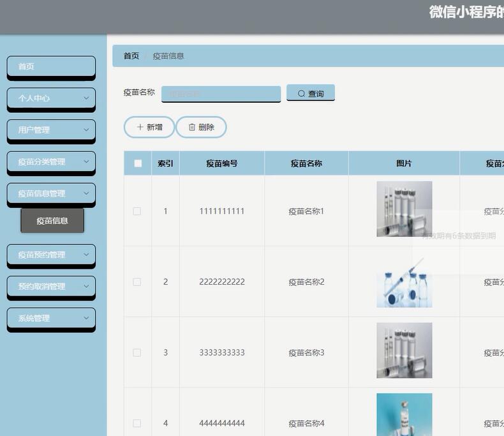Check the checkbox for row 疫苗名称1

point(137,211)
